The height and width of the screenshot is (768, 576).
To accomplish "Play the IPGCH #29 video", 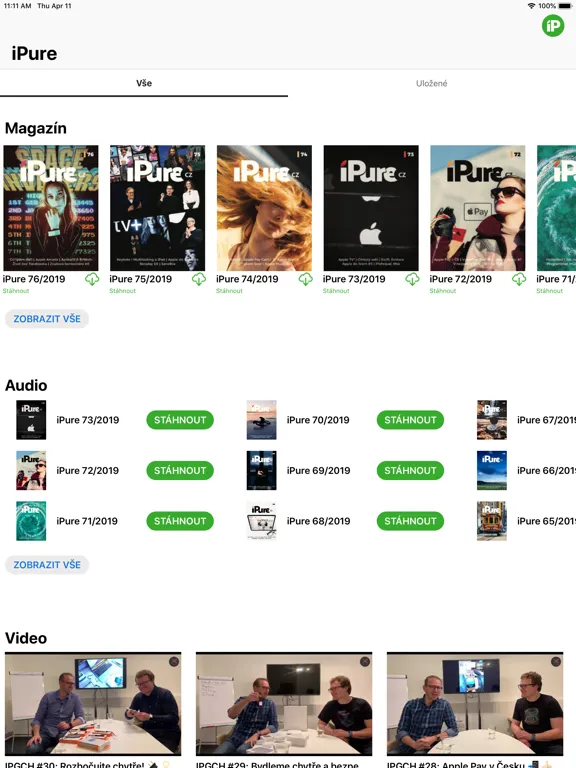I will [284, 704].
